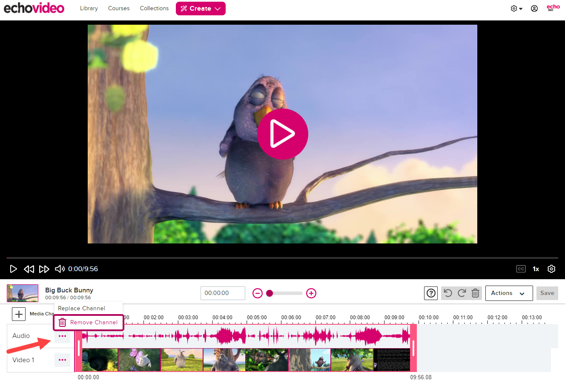Fast forward the video
565x392 pixels.
[44, 269]
